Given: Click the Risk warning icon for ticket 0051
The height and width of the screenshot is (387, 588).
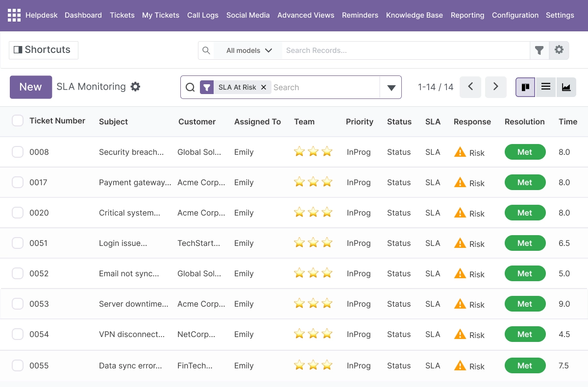Looking at the screenshot, I should 460,243.
